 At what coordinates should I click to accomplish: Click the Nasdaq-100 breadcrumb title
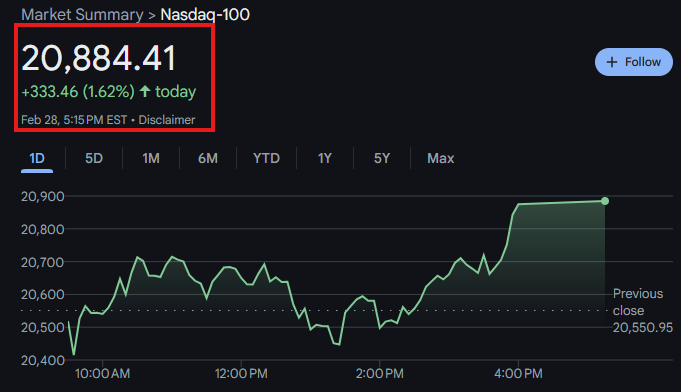coord(205,15)
